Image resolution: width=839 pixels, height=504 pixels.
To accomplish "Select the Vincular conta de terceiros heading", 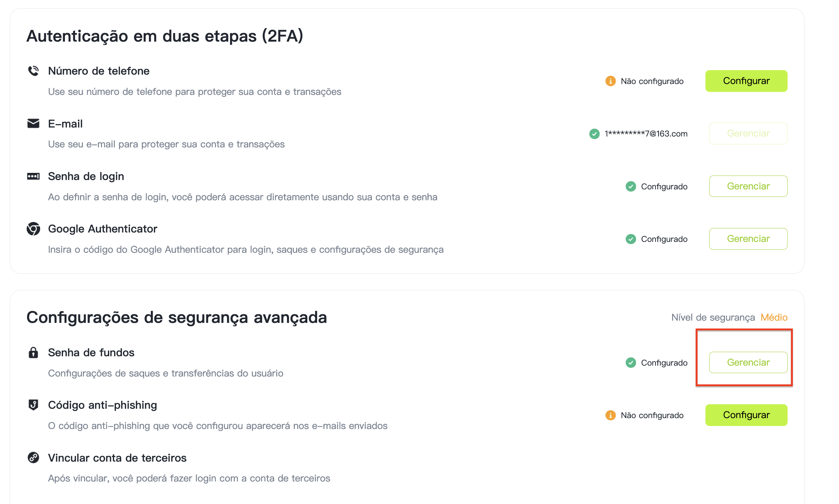I will pos(117,458).
